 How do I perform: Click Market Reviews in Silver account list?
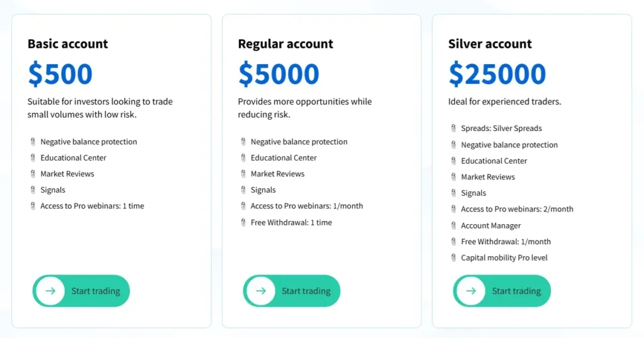[488, 177]
